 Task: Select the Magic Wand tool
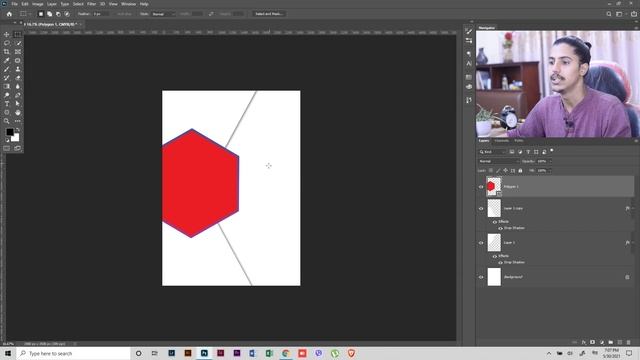pyautogui.click(x=18, y=43)
